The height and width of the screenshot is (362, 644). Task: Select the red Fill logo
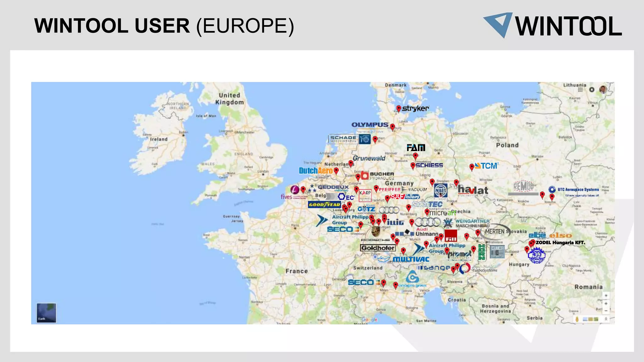pyautogui.click(x=451, y=236)
